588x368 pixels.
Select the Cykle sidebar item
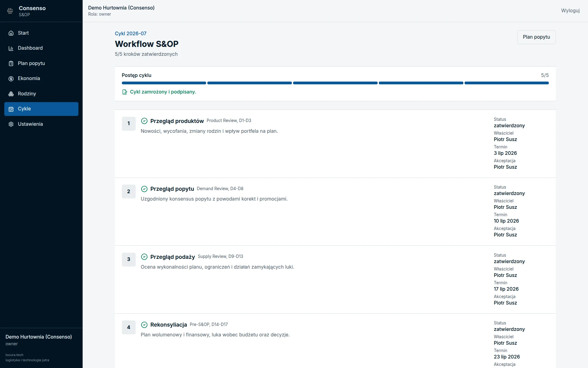click(x=41, y=109)
